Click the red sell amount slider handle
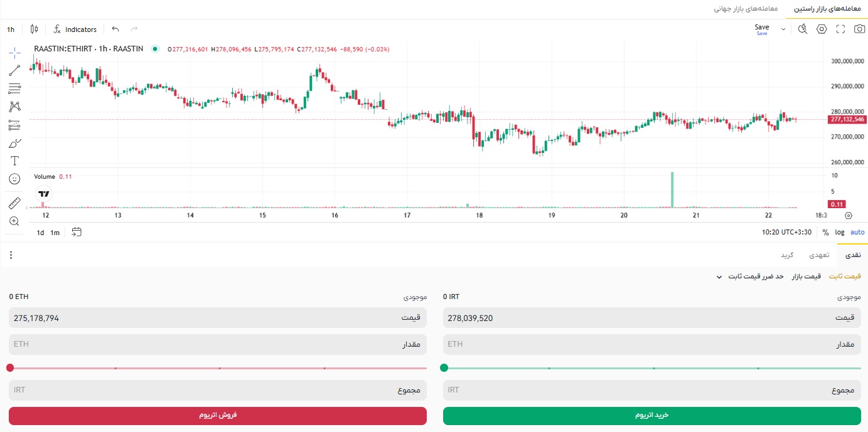The width and height of the screenshot is (868, 432). [x=10, y=368]
